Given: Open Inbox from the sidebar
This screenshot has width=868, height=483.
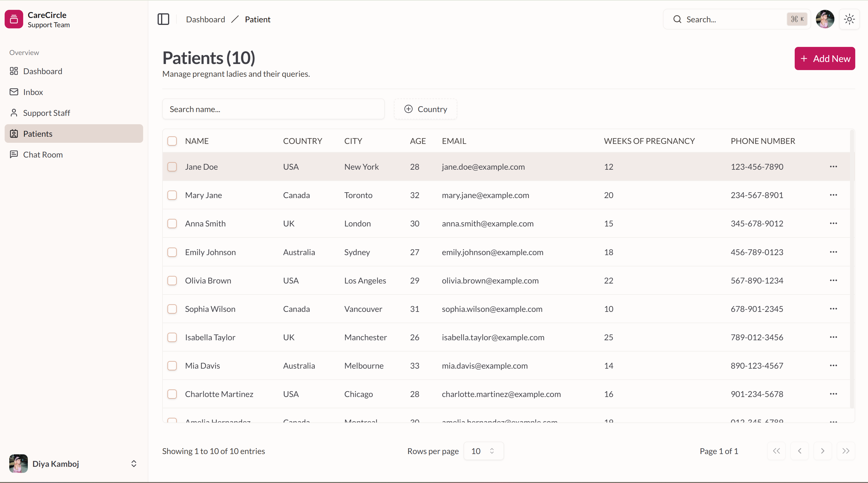Looking at the screenshot, I should (x=33, y=92).
